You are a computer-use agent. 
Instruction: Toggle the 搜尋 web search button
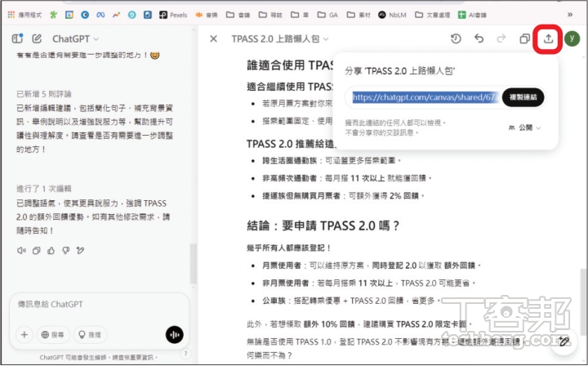[x=53, y=334]
